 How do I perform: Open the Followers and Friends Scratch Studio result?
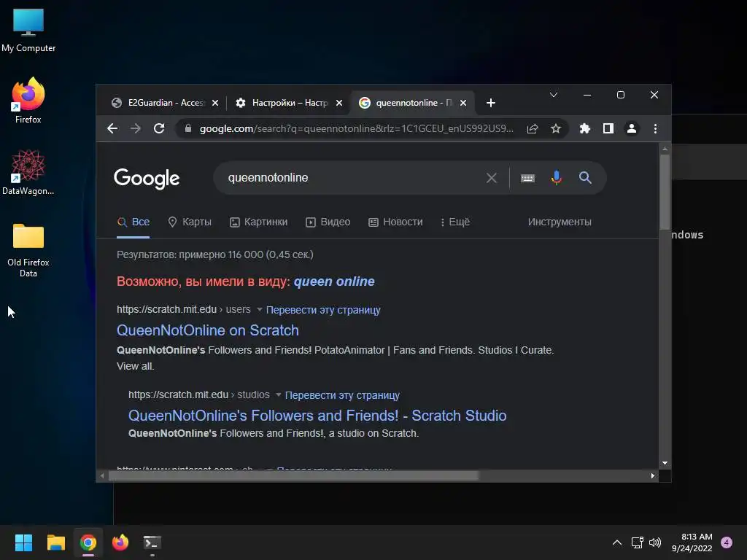pyautogui.click(x=317, y=416)
